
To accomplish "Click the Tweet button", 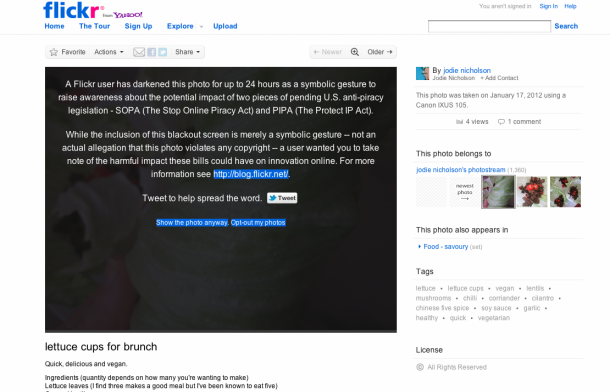I will click(x=282, y=198).
